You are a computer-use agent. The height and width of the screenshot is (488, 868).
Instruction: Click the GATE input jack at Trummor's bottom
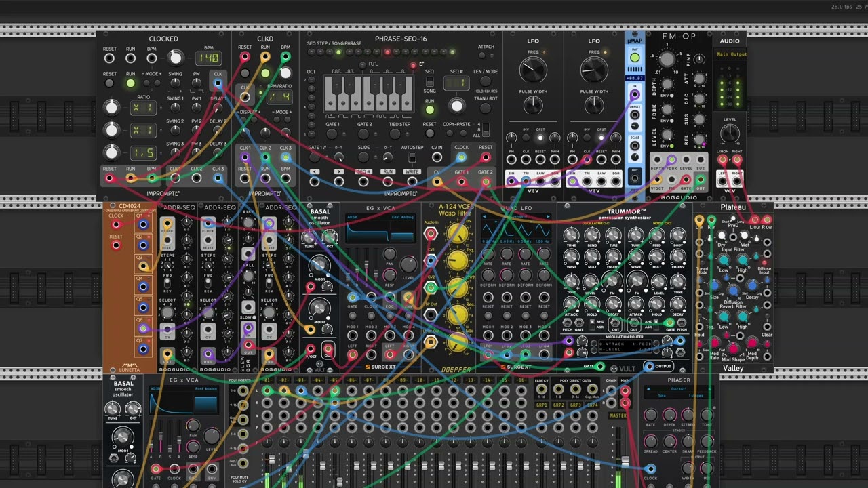(599, 367)
